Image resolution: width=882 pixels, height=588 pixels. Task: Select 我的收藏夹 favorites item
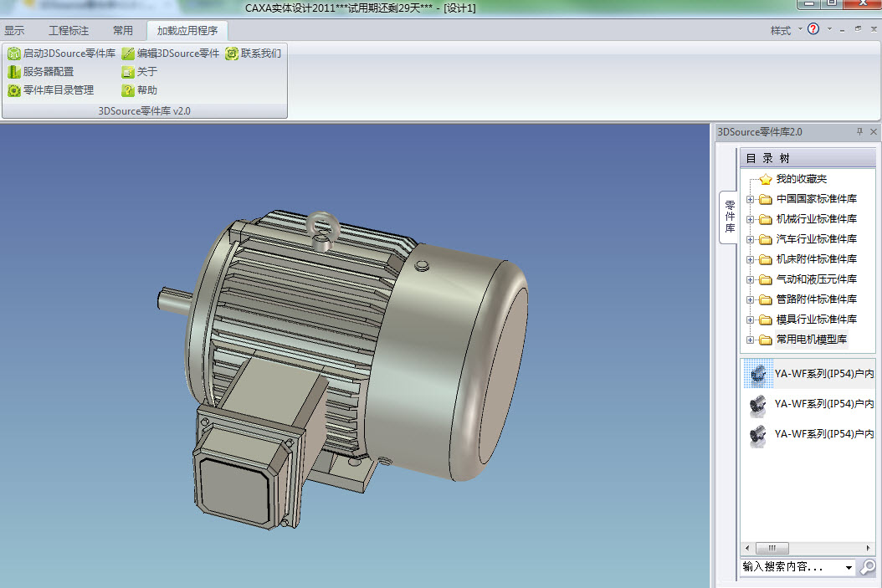pos(800,179)
